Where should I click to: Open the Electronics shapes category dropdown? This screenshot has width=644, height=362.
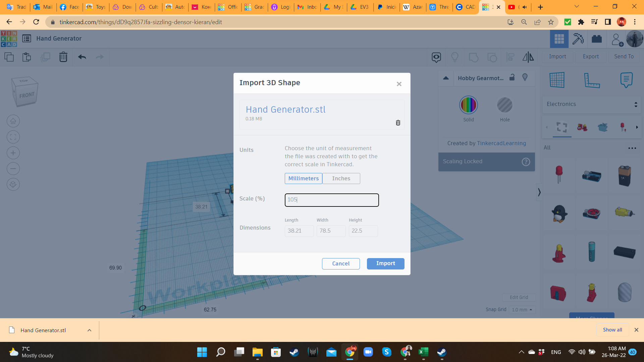tap(592, 104)
